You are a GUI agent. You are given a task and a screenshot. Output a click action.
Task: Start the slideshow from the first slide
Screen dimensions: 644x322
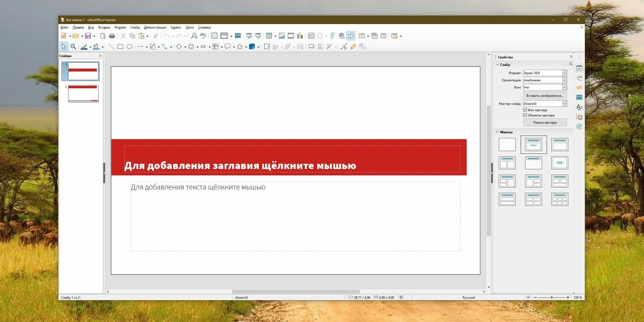(249, 36)
